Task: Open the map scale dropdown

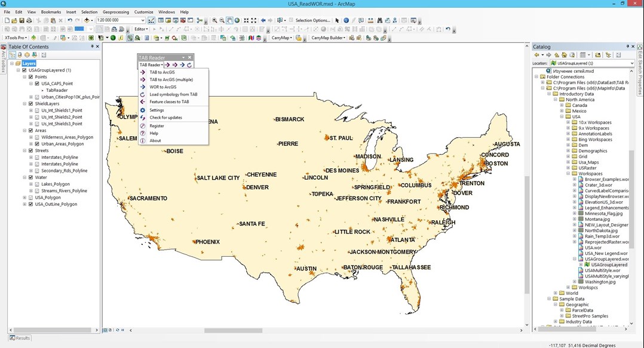Action: click(x=143, y=20)
